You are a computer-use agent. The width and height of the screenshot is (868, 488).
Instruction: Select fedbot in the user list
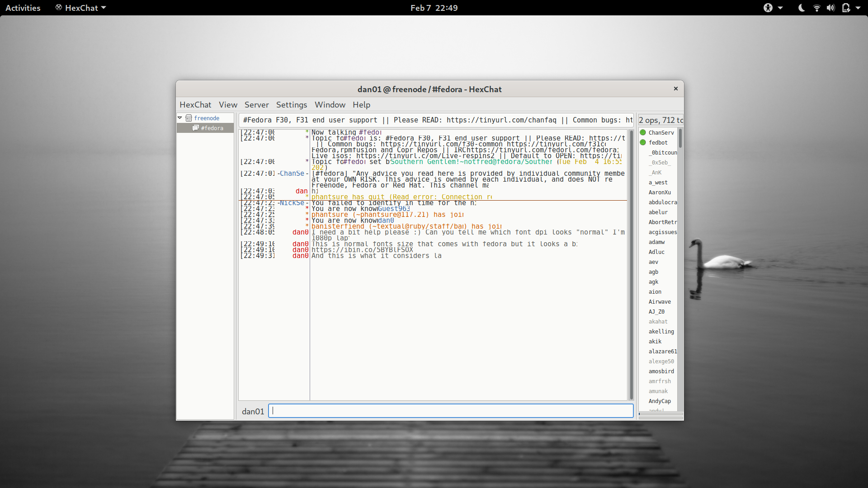coord(658,143)
